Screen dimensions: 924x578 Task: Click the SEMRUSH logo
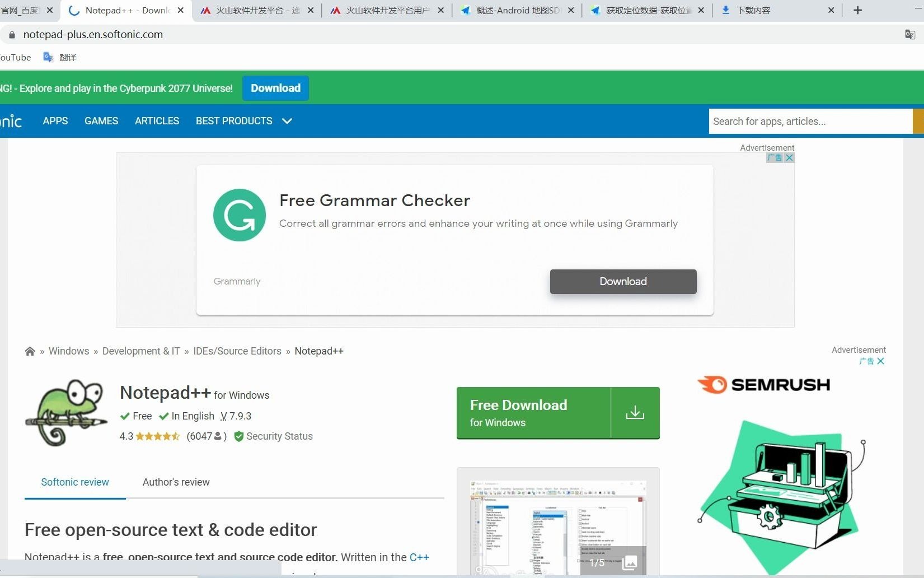point(764,385)
